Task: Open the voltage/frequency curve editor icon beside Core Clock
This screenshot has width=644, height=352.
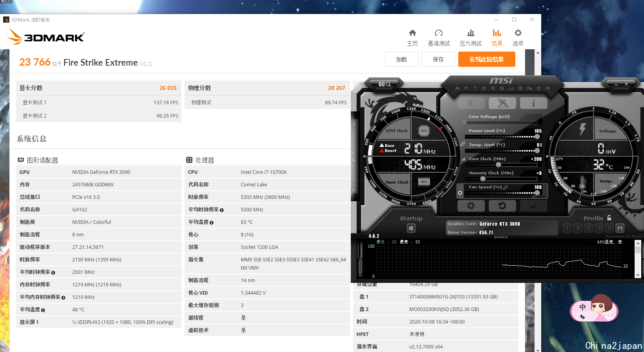Action: click(464, 159)
